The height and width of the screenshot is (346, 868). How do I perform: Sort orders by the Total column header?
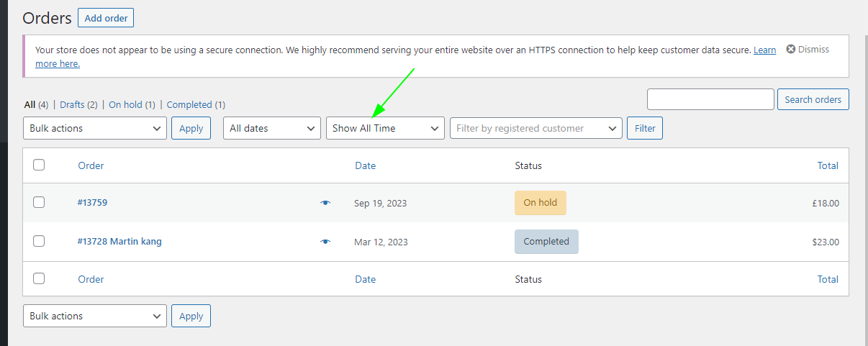pyautogui.click(x=828, y=165)
